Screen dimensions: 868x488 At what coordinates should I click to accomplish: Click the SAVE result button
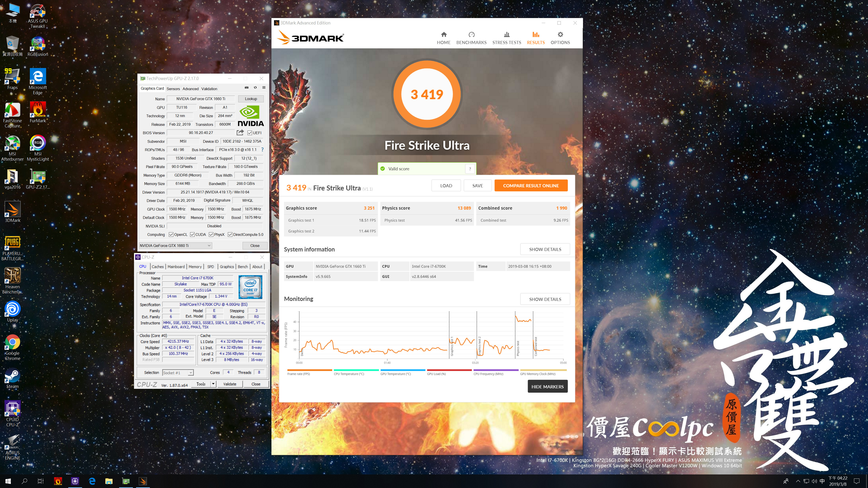click(x=477, y=185)
